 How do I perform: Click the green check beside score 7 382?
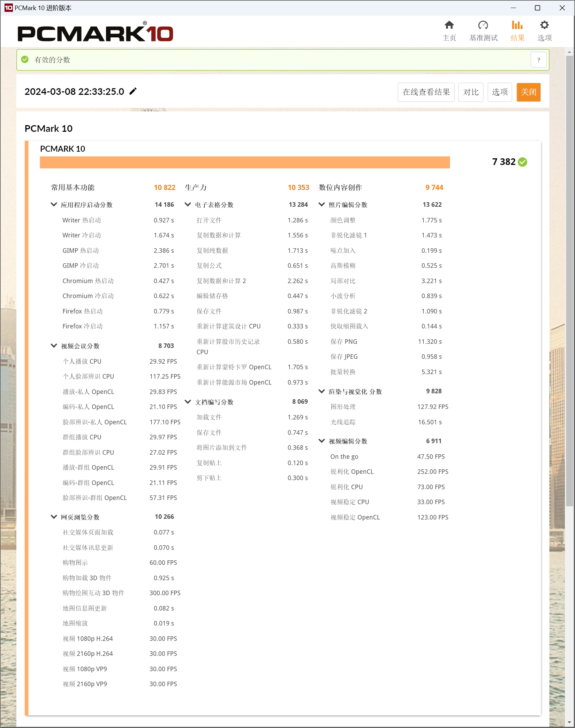(522, 162)
